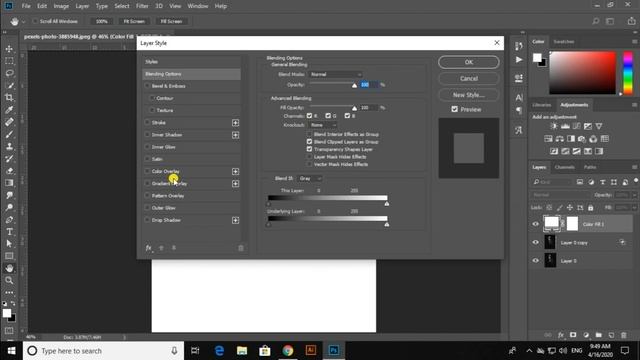Screen dimensions: 640x360
Task: Click the Layer 0 copy thumbnail
Action: pyautogui.click(x=550, y=242)
